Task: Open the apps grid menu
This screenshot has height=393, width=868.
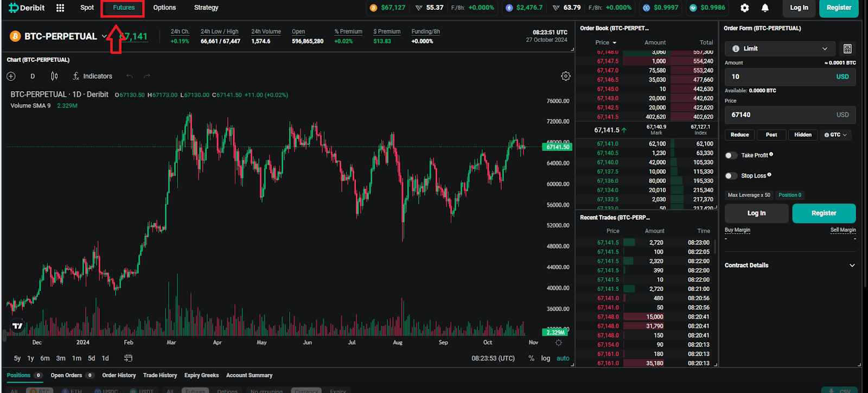Action: (x=60, y=8)
